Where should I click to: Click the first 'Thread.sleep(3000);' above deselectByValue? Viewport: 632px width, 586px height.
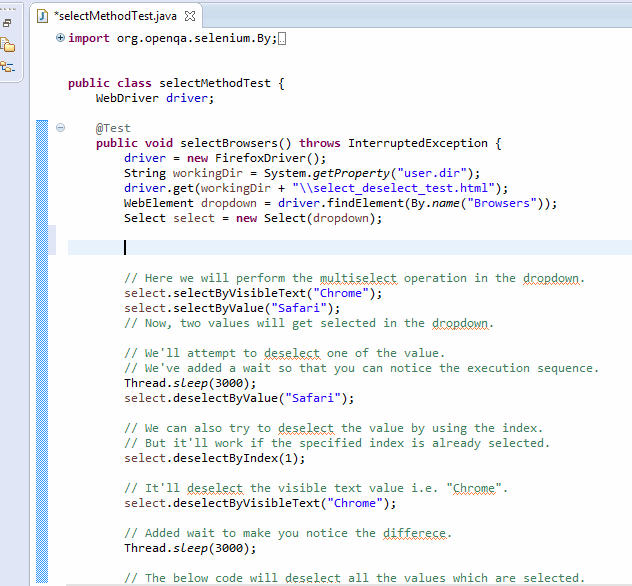[x=190, y=383]
